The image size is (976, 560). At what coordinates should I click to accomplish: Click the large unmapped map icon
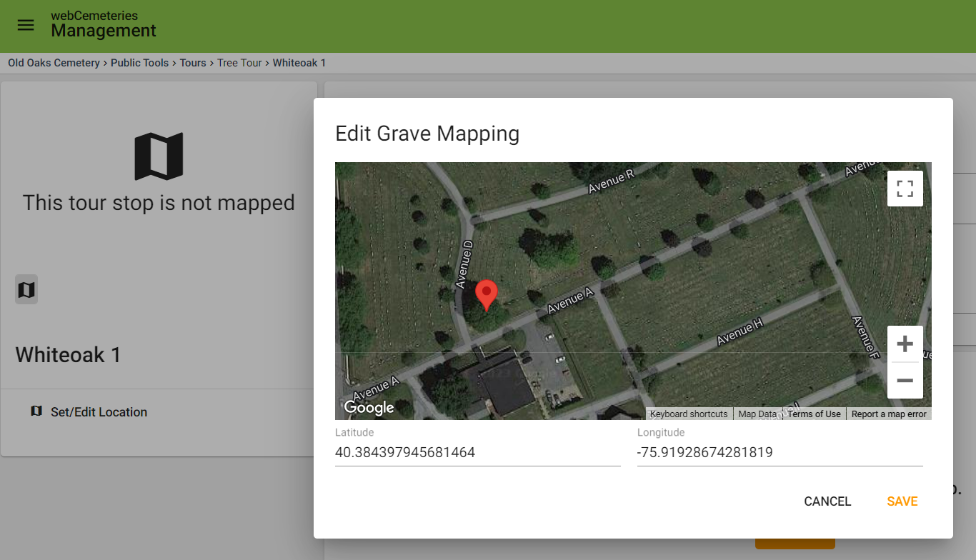(x=159, y=156)
